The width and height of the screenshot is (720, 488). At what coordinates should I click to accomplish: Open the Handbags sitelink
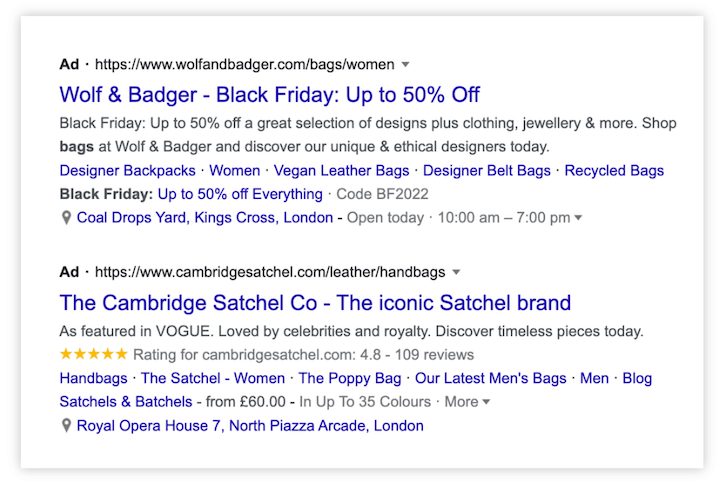(93, 378)
